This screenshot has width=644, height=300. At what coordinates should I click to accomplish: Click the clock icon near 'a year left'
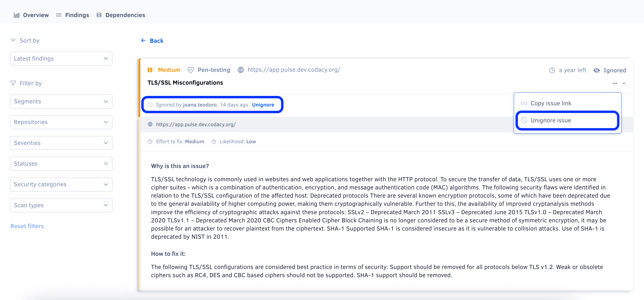pos(552,70)
